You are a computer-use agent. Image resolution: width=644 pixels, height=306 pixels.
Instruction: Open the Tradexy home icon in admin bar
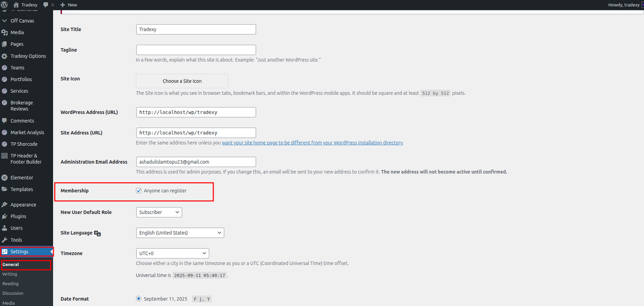tap(16, 5)
